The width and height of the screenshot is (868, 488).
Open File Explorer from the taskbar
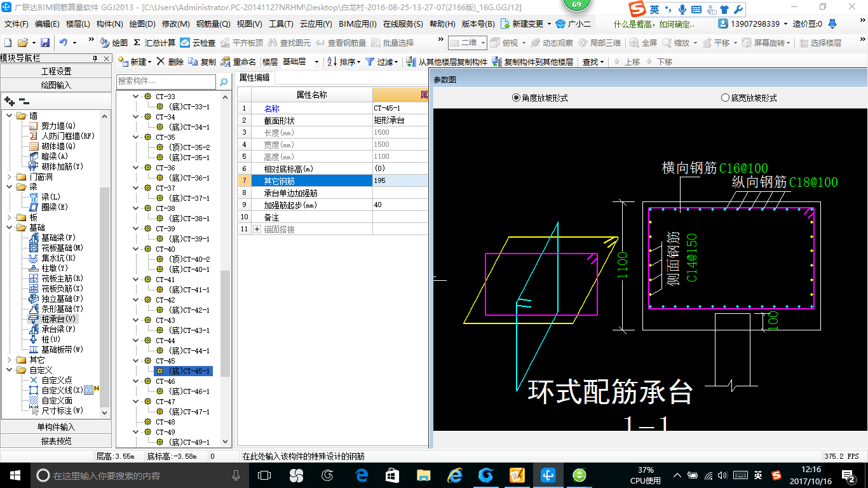(423, 475)
